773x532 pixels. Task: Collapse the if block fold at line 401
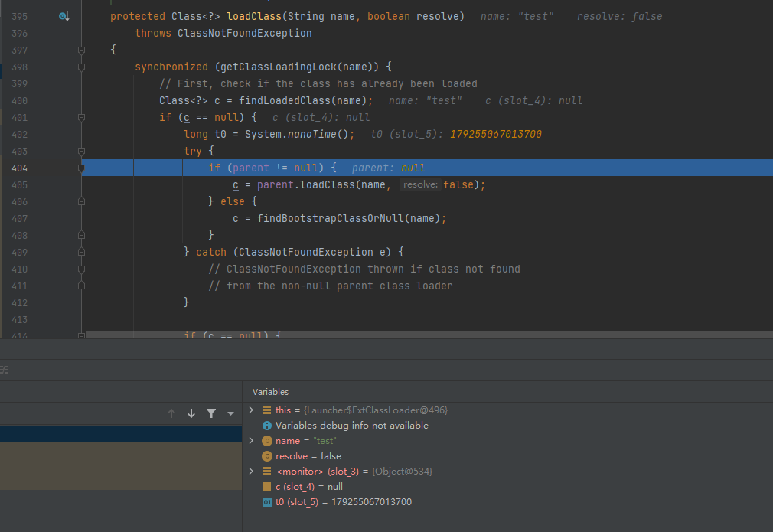[81, 117]
